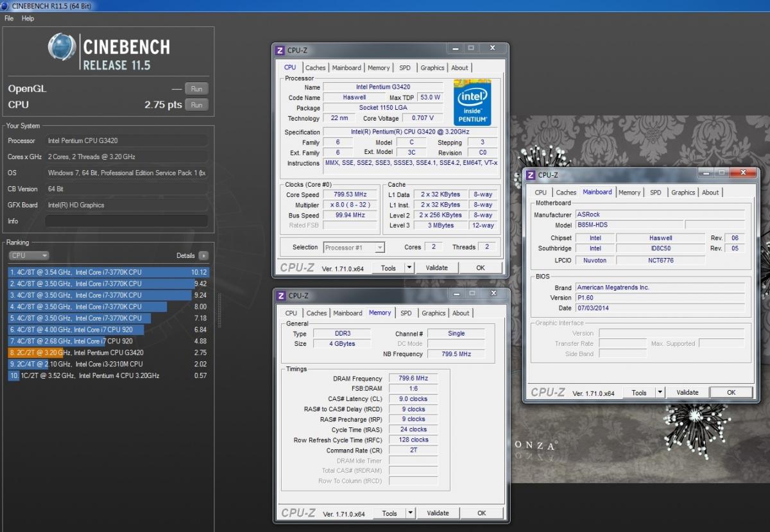The height and width of the screenshot is (532, 770).
Task: Click the processor Name field Intel Pentium G3420
Action: [x=383, y=87]
